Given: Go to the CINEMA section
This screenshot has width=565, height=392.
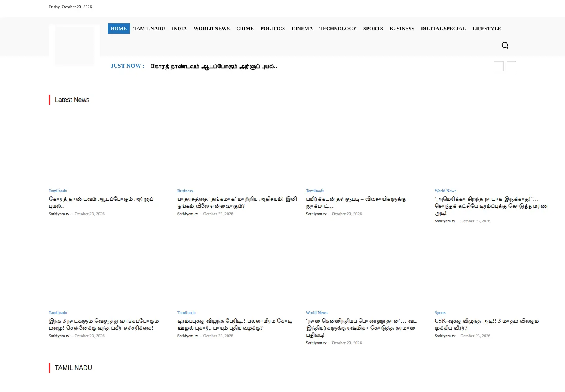Looking at the screenshot, I should click(x=302, y=29).
